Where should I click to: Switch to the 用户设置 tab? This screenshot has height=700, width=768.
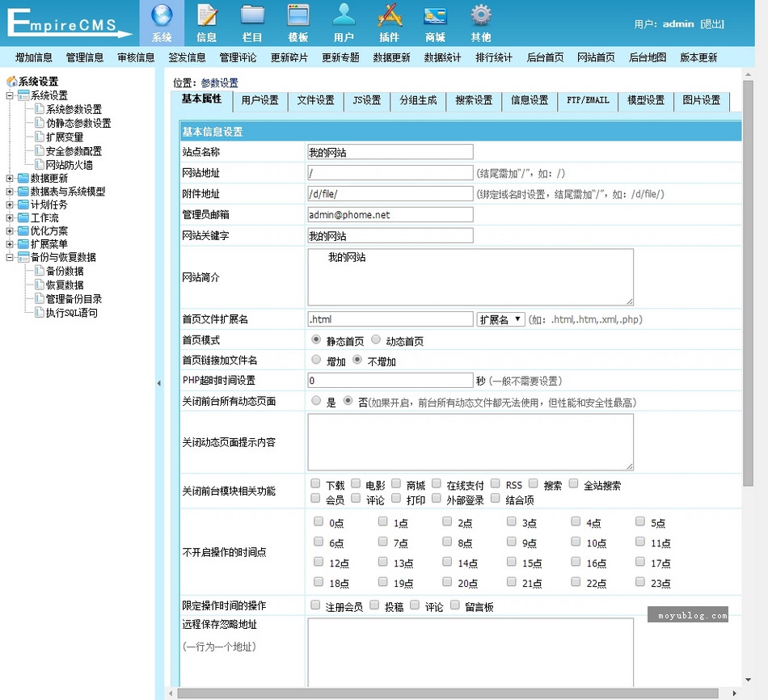pos(260,100)
